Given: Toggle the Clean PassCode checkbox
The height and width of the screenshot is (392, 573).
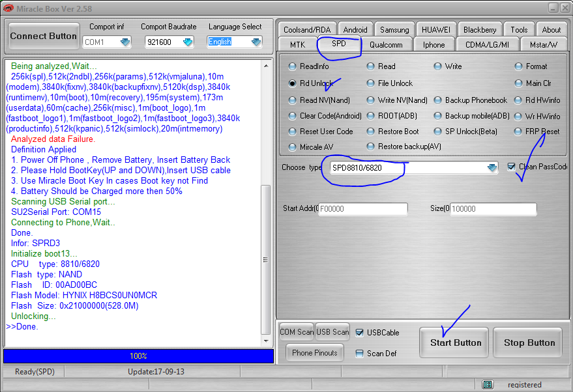Looking at the screenshot, I should point(511,167).
